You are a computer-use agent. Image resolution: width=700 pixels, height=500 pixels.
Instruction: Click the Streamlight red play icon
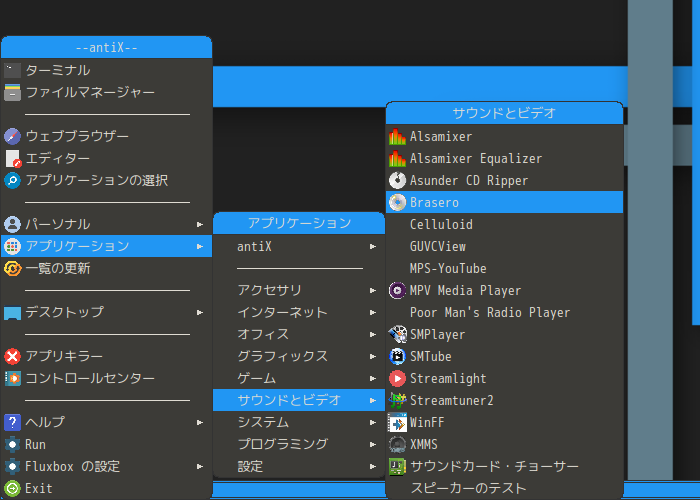(397, 378)
